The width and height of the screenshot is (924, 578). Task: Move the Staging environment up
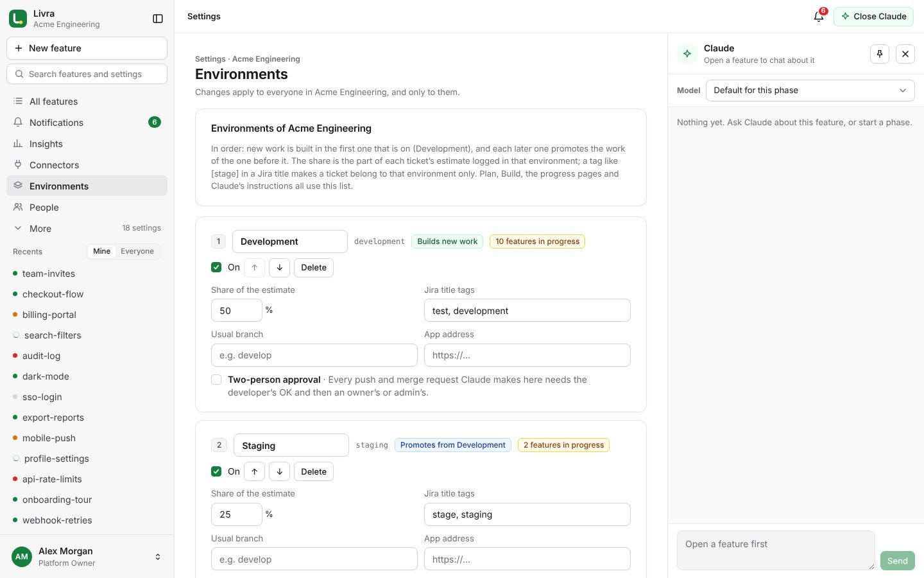255,471
